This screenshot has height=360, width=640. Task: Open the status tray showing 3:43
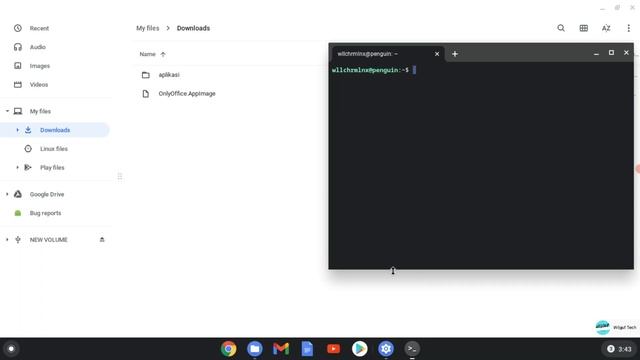(620, 349)
